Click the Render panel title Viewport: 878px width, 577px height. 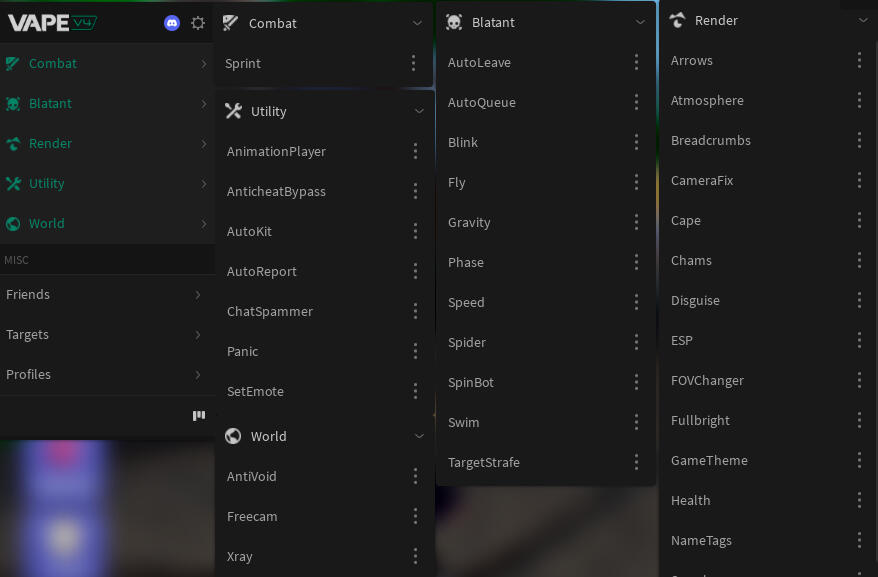point(716,20)
